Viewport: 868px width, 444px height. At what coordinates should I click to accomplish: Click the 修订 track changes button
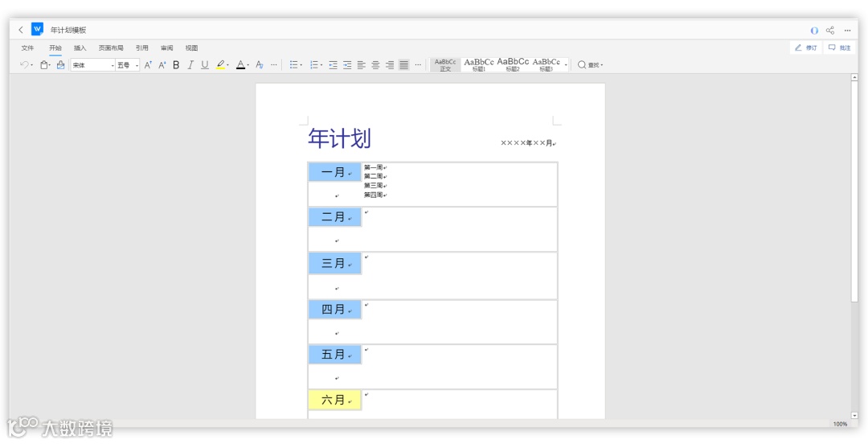(x=806, y=47)
